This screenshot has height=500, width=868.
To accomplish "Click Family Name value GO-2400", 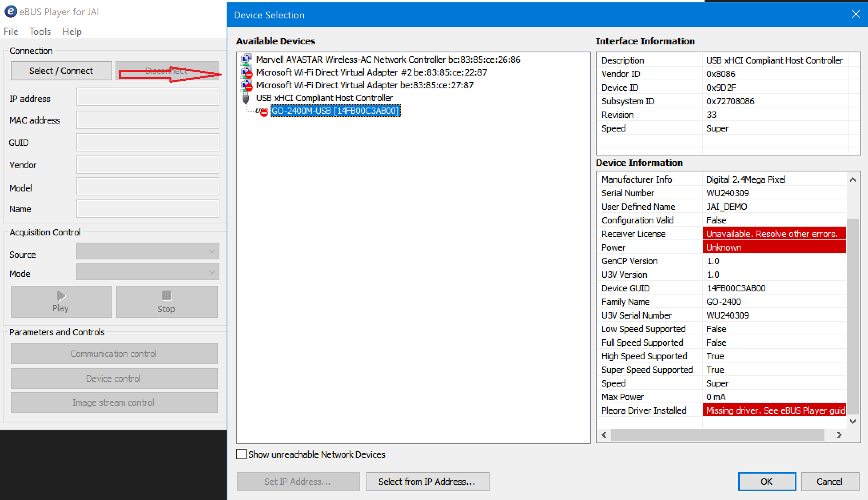I will click(723, 302).
